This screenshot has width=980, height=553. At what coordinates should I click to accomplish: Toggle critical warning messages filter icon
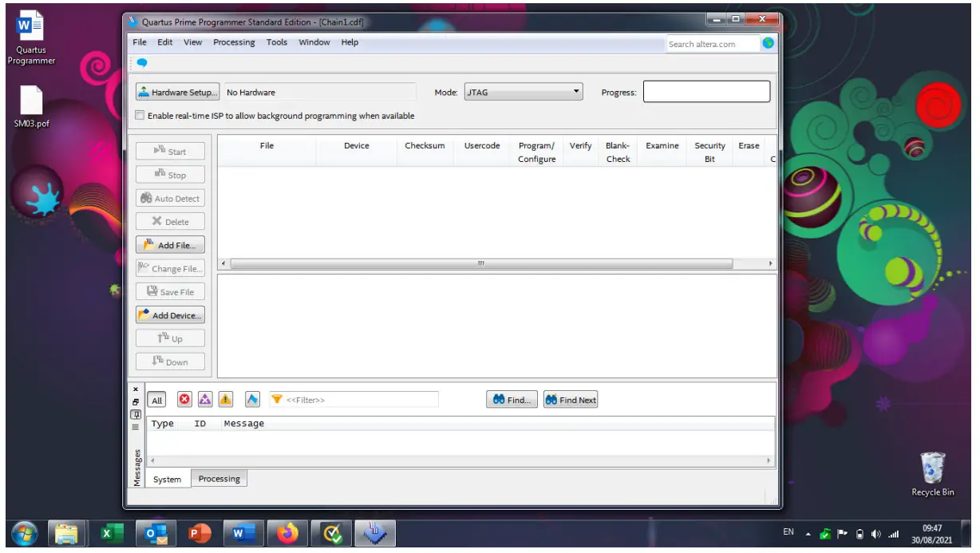pyautogui.click(x=205, y=400)
